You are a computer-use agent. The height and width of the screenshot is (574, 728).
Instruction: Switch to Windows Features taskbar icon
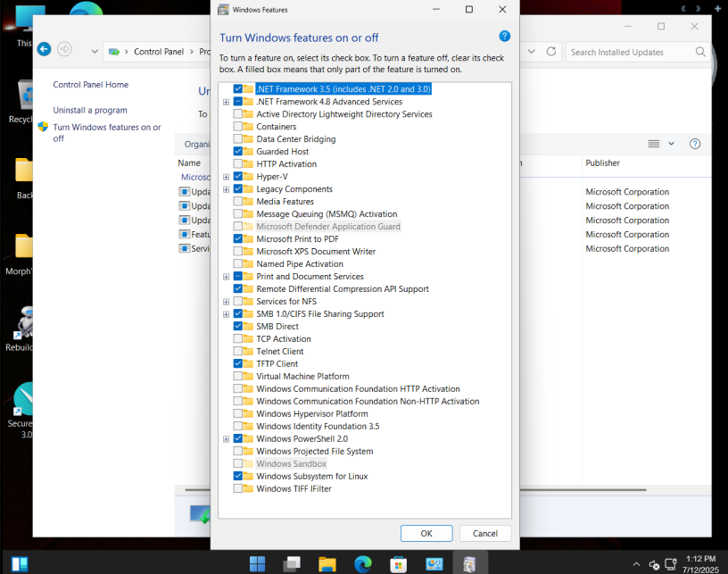point(469,564)
